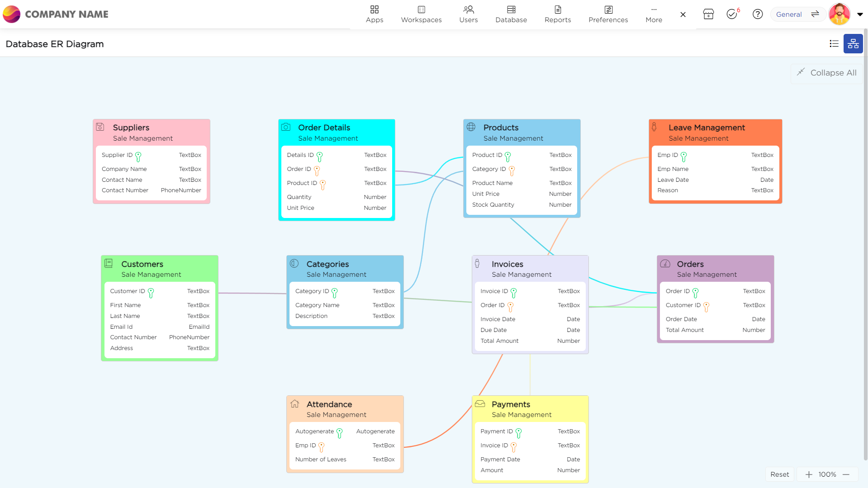Click the help question mark icon
The width and height of the screenshot is (868, 488).
(x=758, y=14)
